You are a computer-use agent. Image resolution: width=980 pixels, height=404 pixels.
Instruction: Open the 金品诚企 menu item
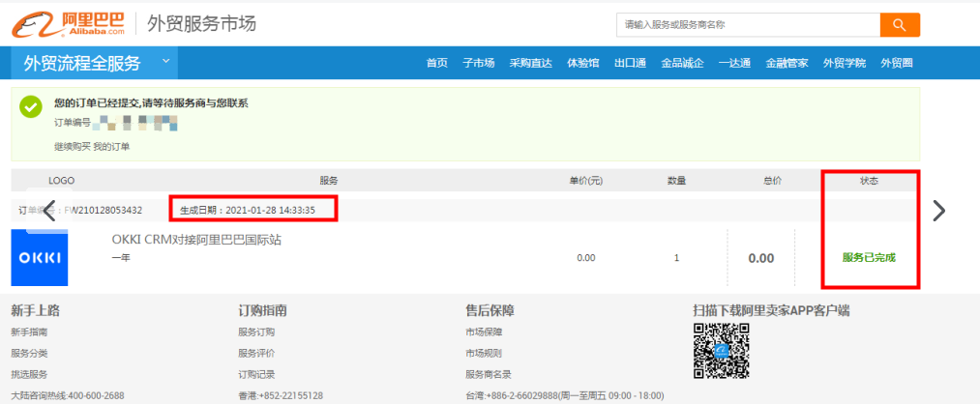pos(682,63)
